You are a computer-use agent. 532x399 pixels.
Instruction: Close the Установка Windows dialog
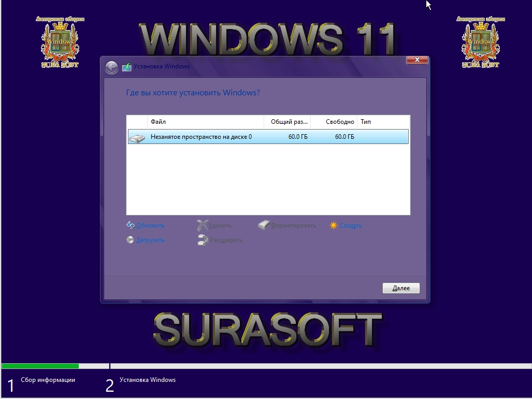pyautogui.click(x=418, y=60)
